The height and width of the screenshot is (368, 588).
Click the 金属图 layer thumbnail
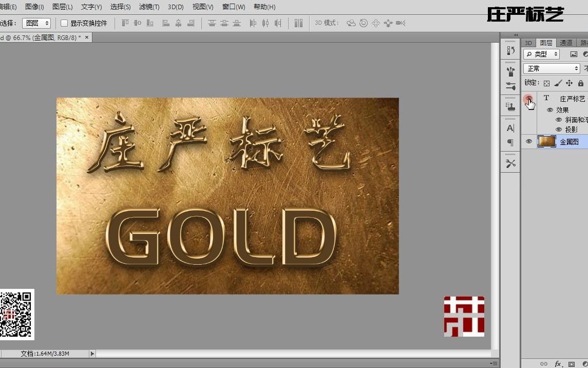click(x=547, y=141)
